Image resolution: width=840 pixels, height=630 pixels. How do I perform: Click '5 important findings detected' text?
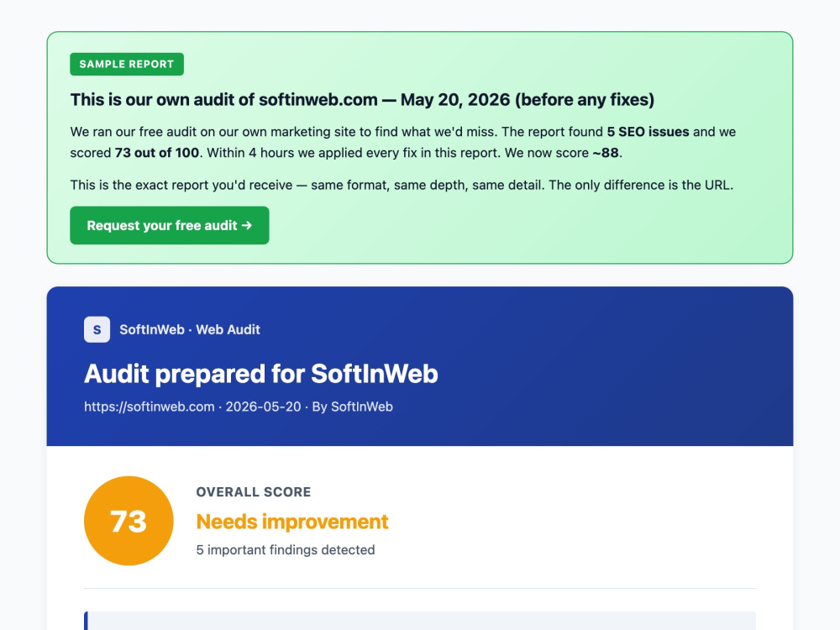(286, 549)
